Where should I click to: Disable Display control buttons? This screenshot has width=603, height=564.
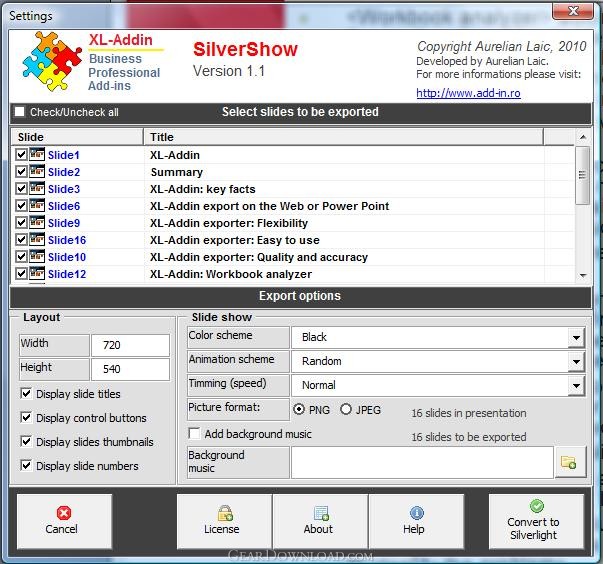pos(26,418)
